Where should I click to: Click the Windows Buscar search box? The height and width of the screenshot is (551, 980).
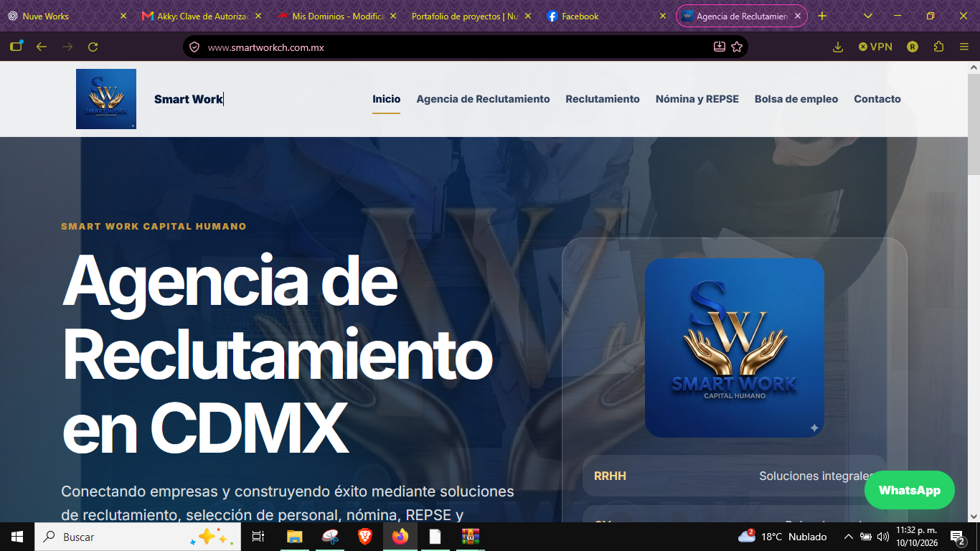pyautogui.click(x=138, y=537)
